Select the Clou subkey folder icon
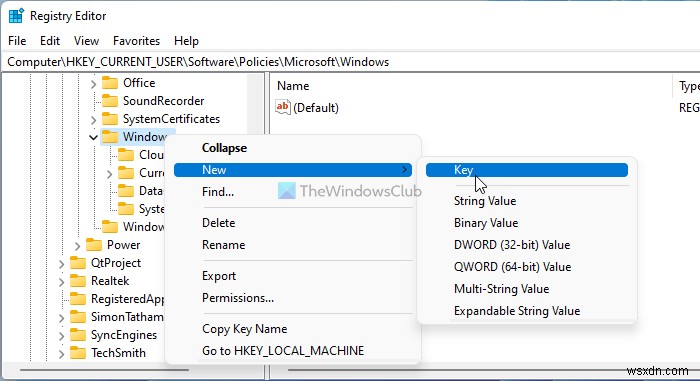 126,155
